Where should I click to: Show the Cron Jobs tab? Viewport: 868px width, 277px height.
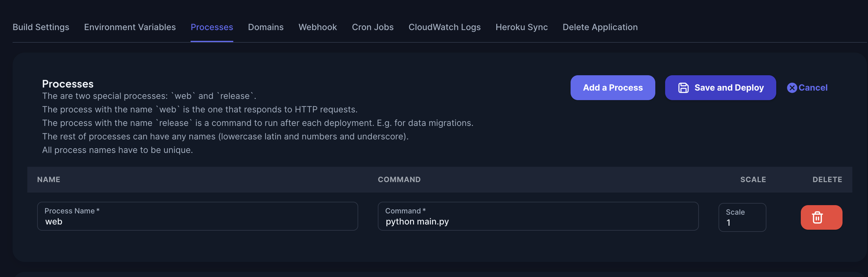372,27
